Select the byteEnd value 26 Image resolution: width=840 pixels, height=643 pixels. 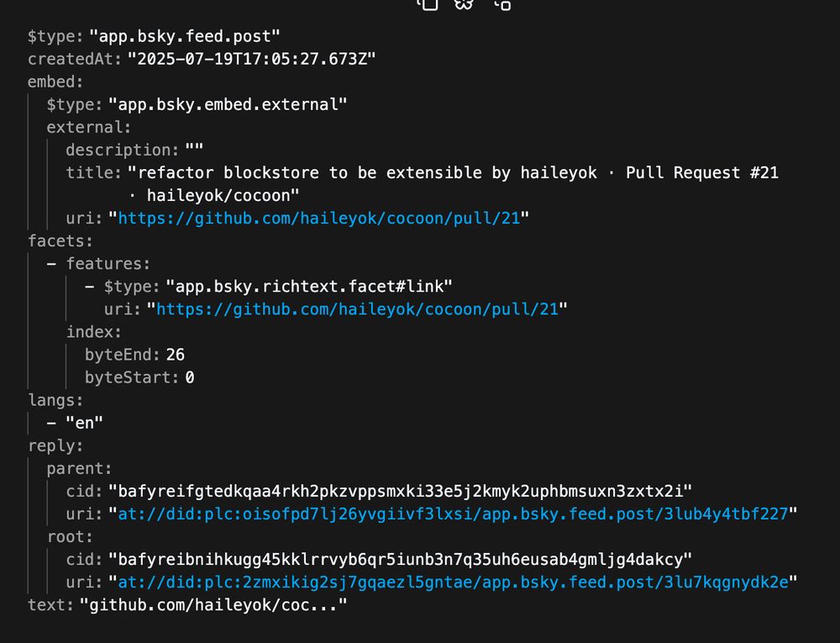pos(176,355)
